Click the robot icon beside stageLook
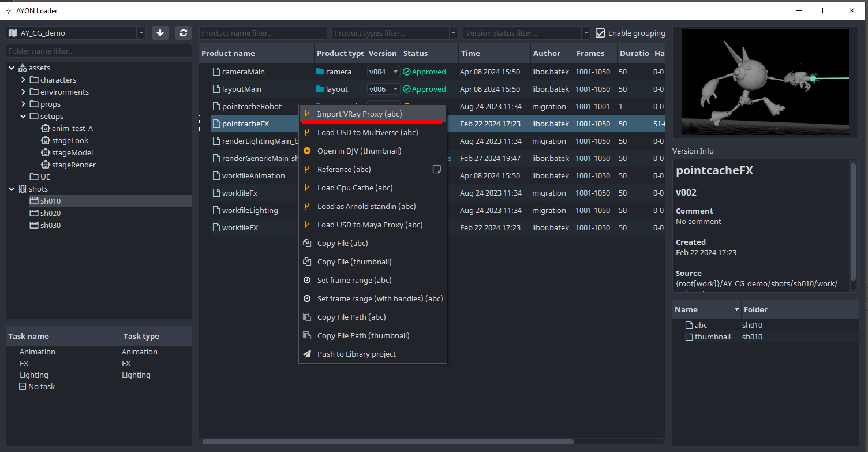This screenshot has height=452, width=868. pos(46,140)
